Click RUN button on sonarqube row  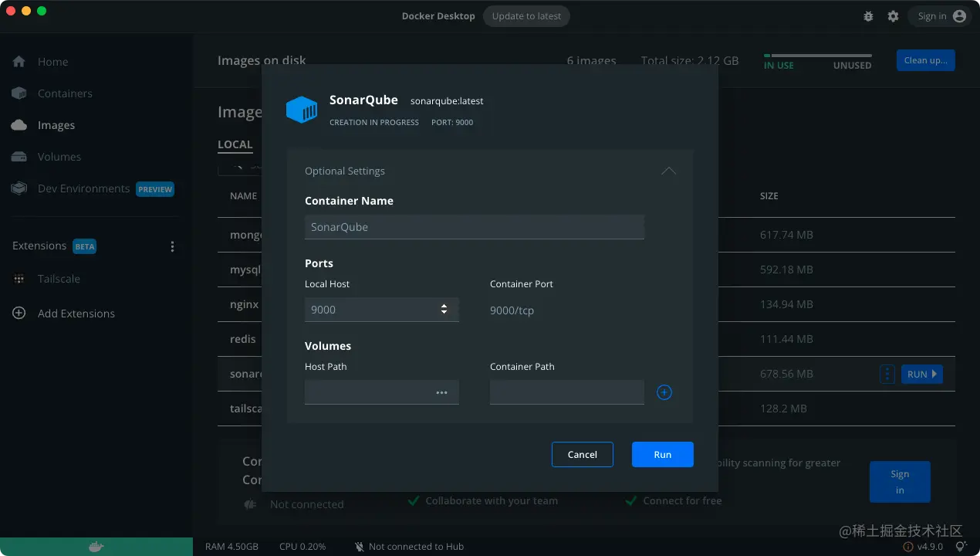coord(922,374)
